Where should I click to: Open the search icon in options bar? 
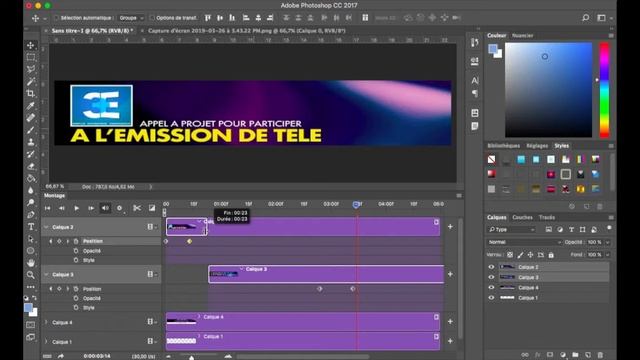point(585,18)
